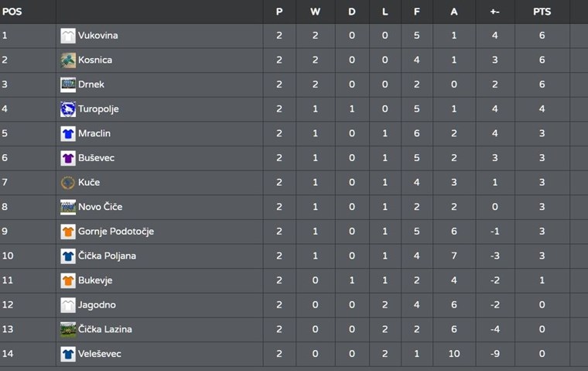Open the Čička Lazina team photo thumbnail
Image resolution: width=588 pixels, height=371 pixels.
click(68, 329)
